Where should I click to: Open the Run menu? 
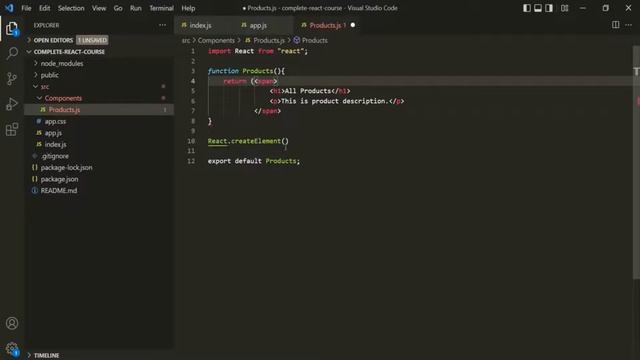[x=136, y=8]
